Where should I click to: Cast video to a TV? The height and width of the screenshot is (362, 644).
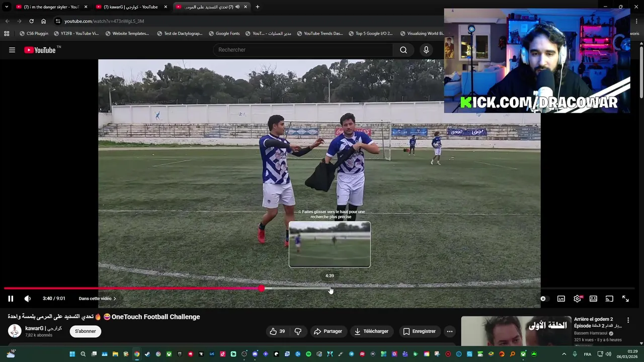tap(609, 299)
